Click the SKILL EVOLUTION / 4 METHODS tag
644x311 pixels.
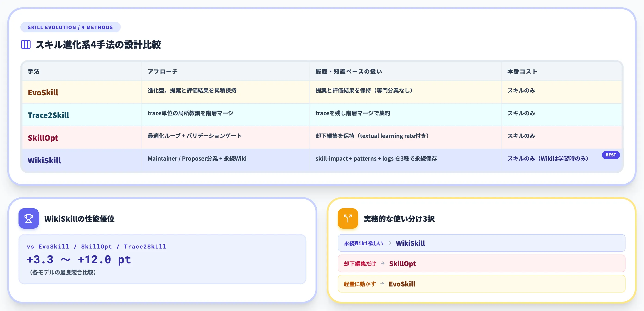point(71,27)
